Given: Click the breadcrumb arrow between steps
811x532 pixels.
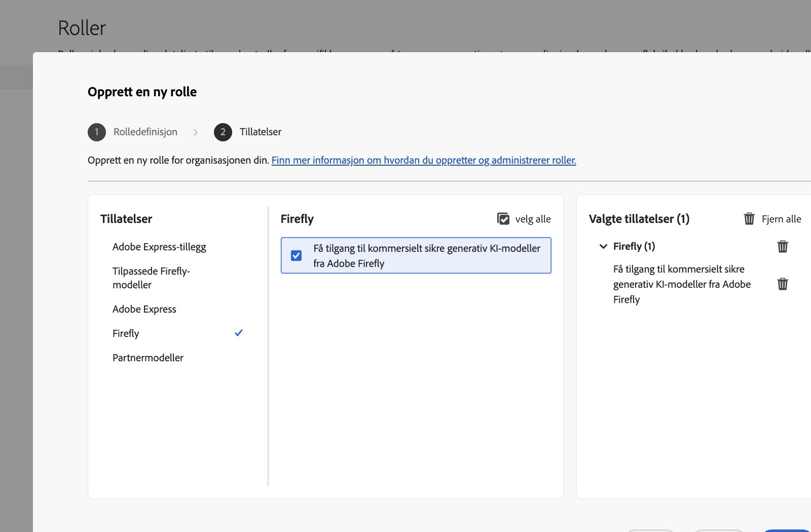Looking at the screenshot, I should pos(196,132).
